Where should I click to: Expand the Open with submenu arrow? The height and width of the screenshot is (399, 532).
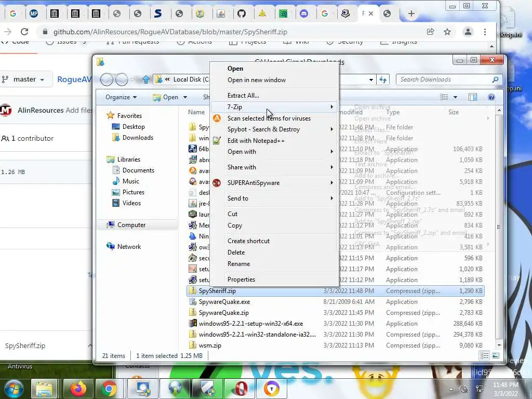[x=331, y=152]
